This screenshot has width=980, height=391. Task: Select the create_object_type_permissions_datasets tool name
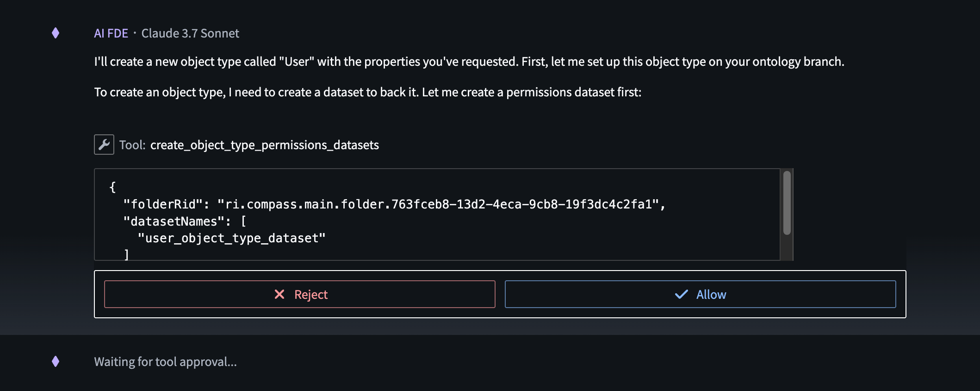(x=264, y=145)
